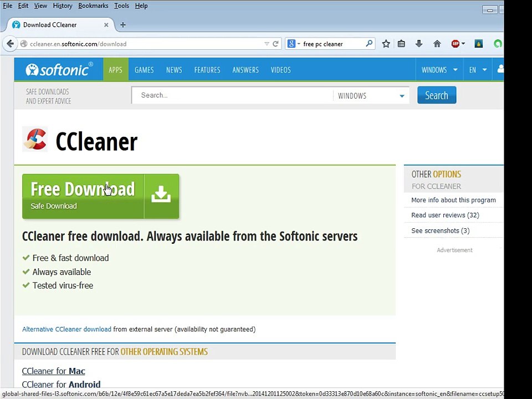Open the URL history dropdown arrow

tap(267, 44)
